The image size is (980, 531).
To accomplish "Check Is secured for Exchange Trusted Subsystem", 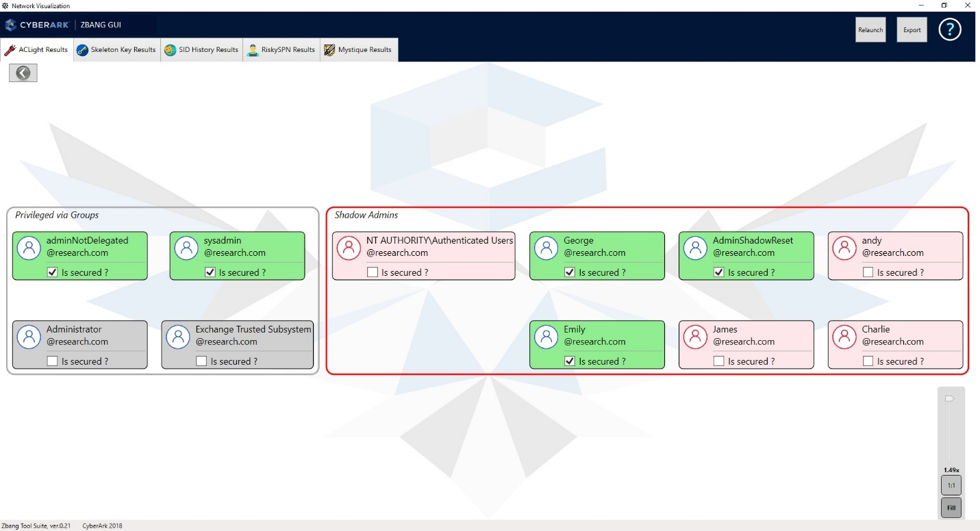I will click(201, 361).
